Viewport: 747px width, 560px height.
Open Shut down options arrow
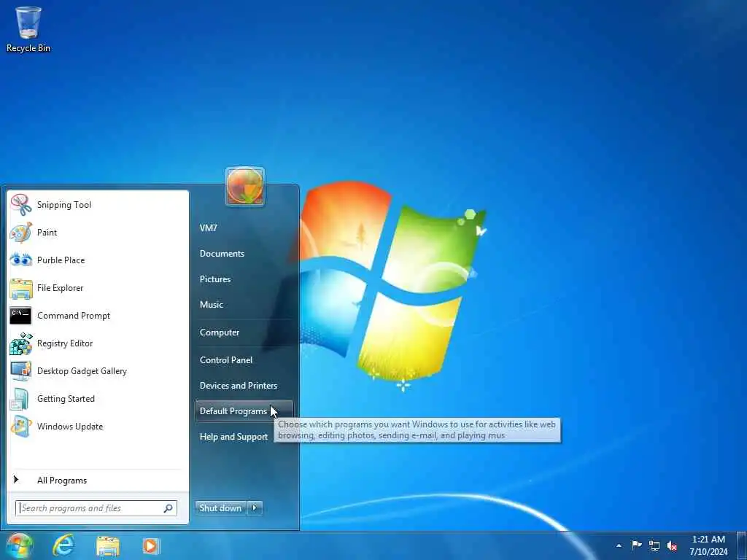(x=255, y=507)
